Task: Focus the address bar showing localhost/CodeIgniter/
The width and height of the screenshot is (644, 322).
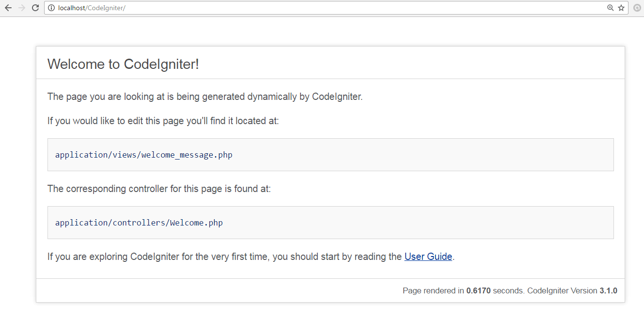Action: click(336, 8)
